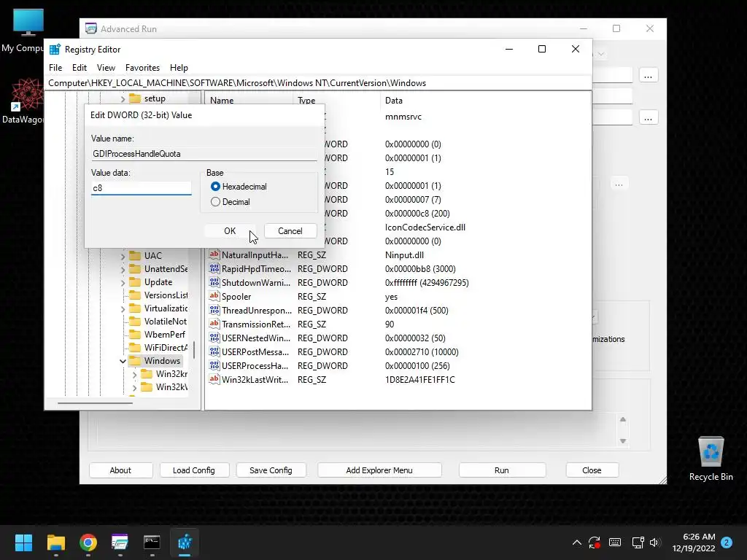
Task: Show hidden tray icons chevron
Action: pyautogui.click(x=576, y=542)
